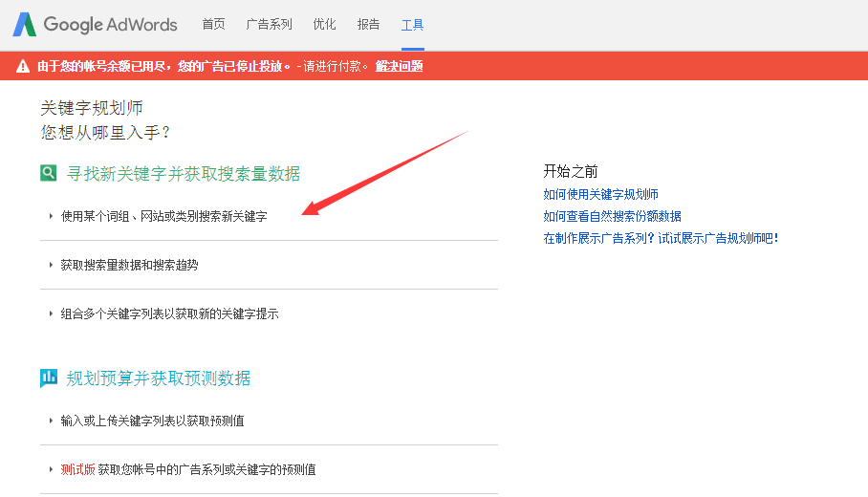Open the 广告系列 menu tab
Screen dimensions: 868x497
click(x=269, y=24)
